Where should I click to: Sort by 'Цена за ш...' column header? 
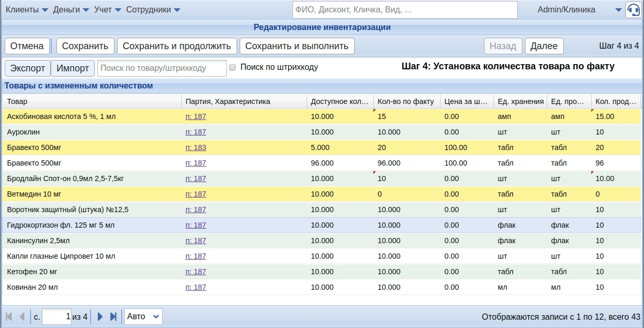click(466, 101)
